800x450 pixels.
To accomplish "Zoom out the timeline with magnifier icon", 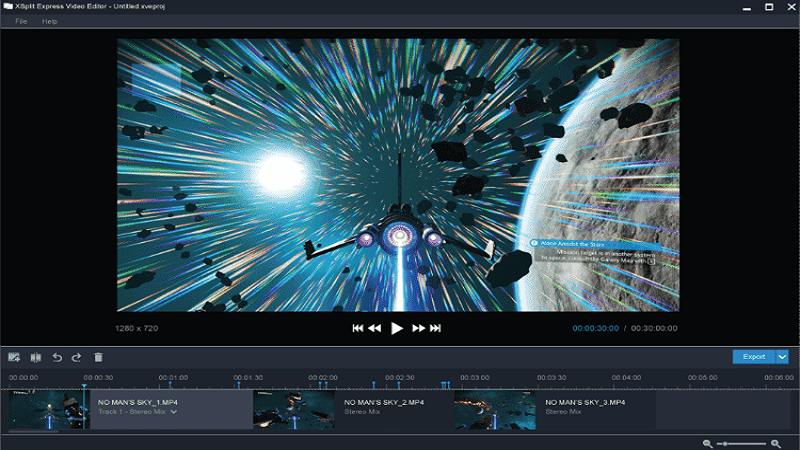I will [x=708, y=443].
